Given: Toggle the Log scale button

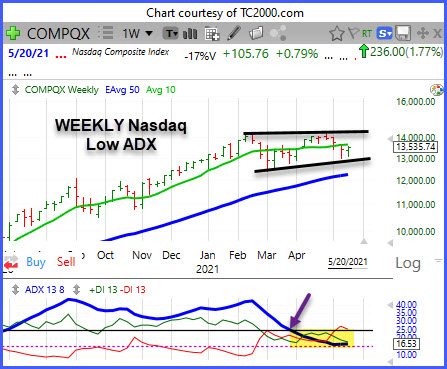Looking at the screenshot, I should point(408,264).
